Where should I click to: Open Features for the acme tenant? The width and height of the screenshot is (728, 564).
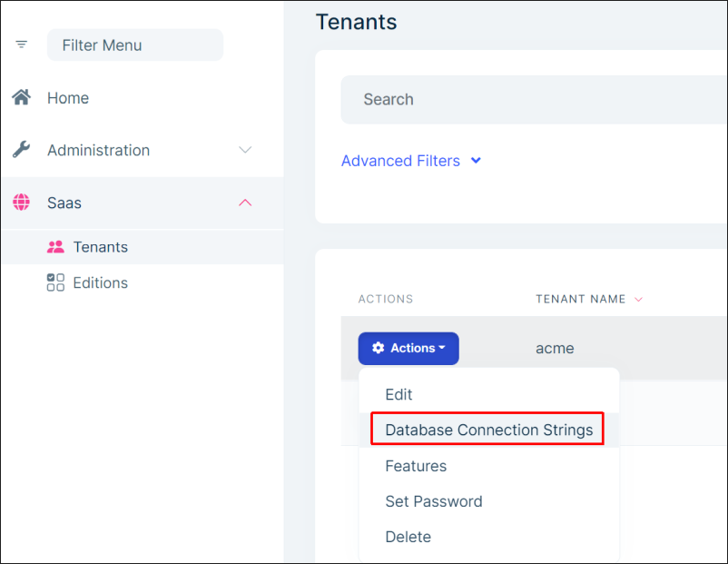(x=416, y=466)
